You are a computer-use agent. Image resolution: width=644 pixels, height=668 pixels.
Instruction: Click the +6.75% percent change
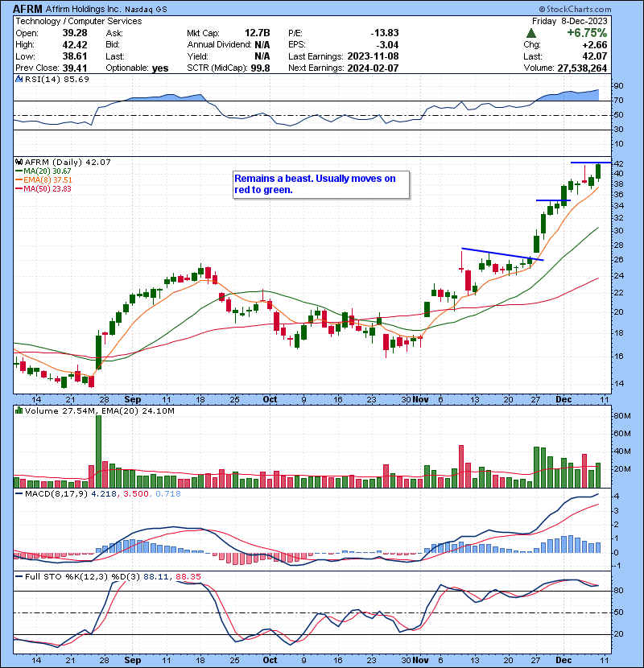(587, 33)
